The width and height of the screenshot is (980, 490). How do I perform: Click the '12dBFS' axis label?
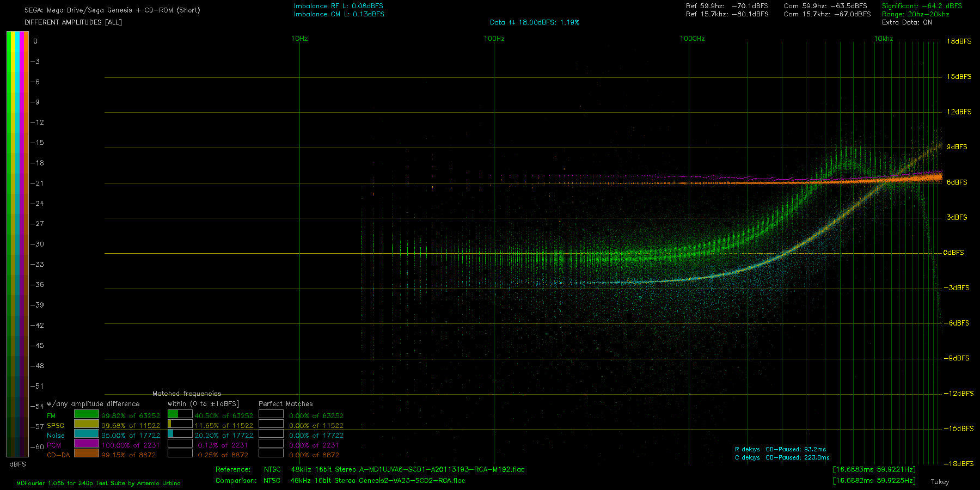(x=959, y=112)
